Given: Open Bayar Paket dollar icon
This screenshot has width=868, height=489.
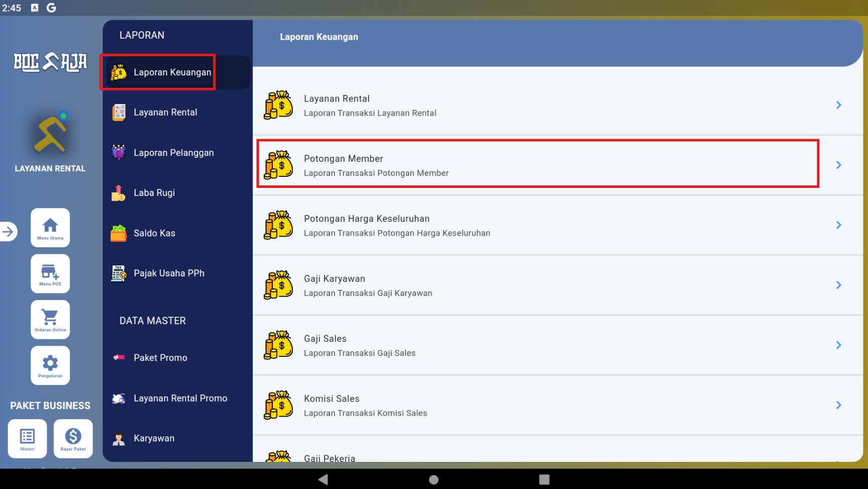Looking at the screenshot, I should click(x=73, y=439).
